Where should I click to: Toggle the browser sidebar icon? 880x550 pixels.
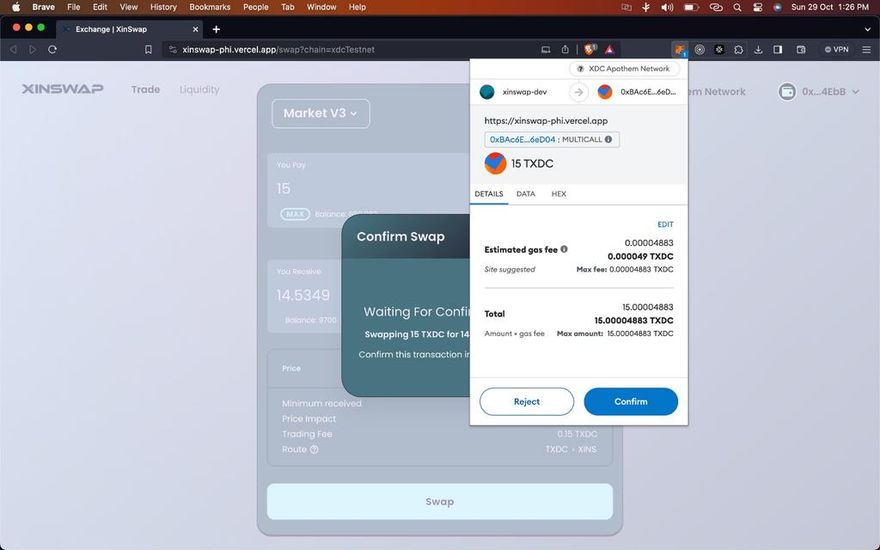[x=777, y=49]
